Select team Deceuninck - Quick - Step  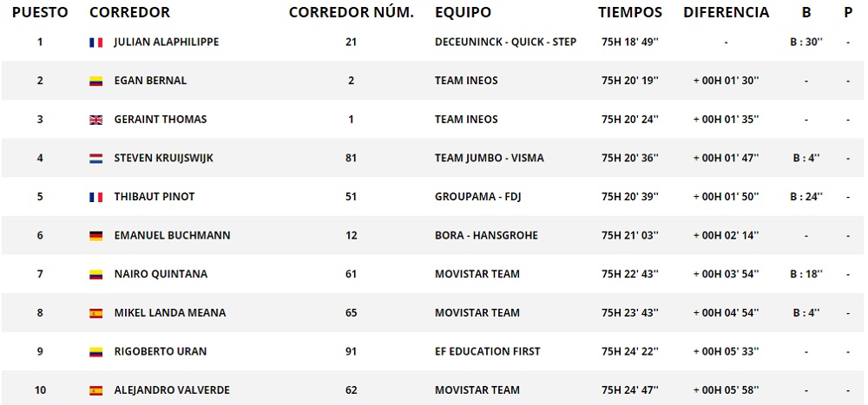(x=505, y=42)
